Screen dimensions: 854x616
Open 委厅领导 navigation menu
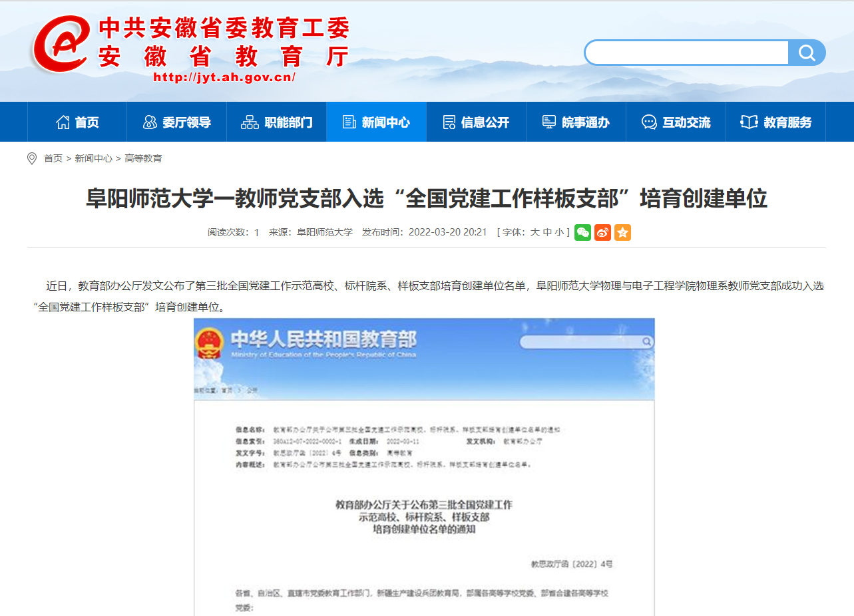click(x=177, y=122)
